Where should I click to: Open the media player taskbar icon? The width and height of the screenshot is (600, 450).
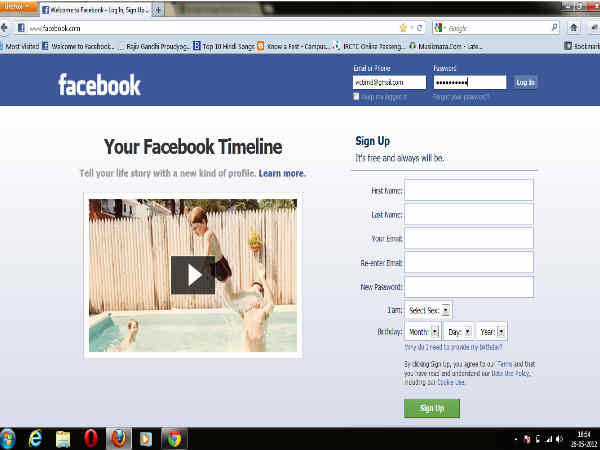click(x=146, y=439)
